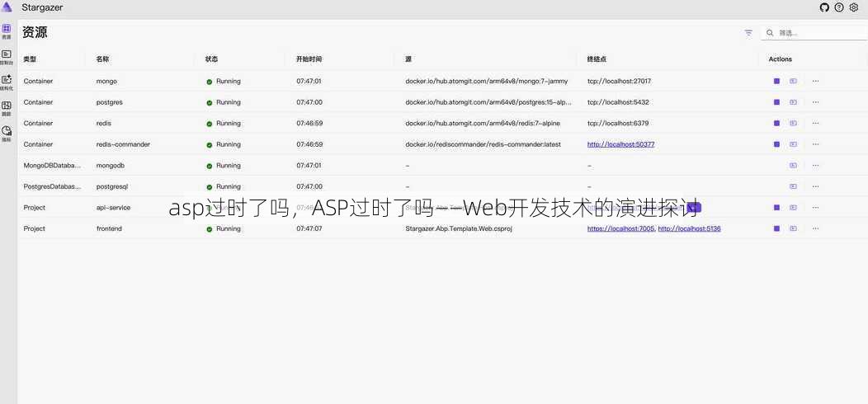Click the Running status of mongo row
This screenshot has width=868, height=404.
pos(224,81)
